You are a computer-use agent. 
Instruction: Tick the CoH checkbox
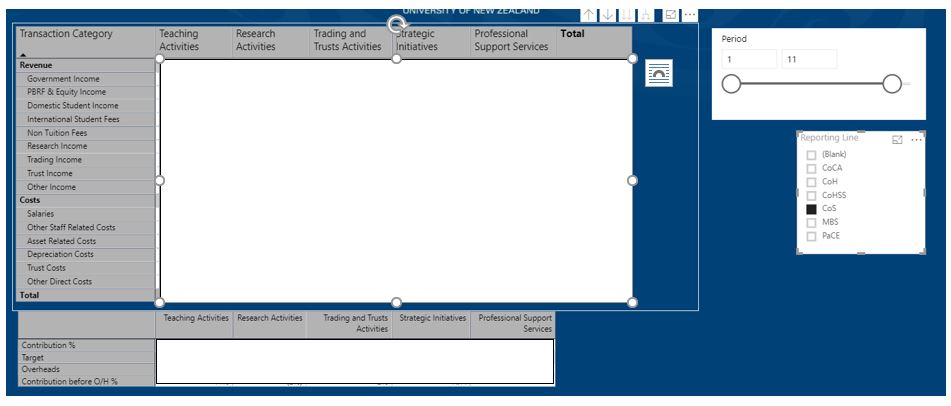tap(811, 182)
